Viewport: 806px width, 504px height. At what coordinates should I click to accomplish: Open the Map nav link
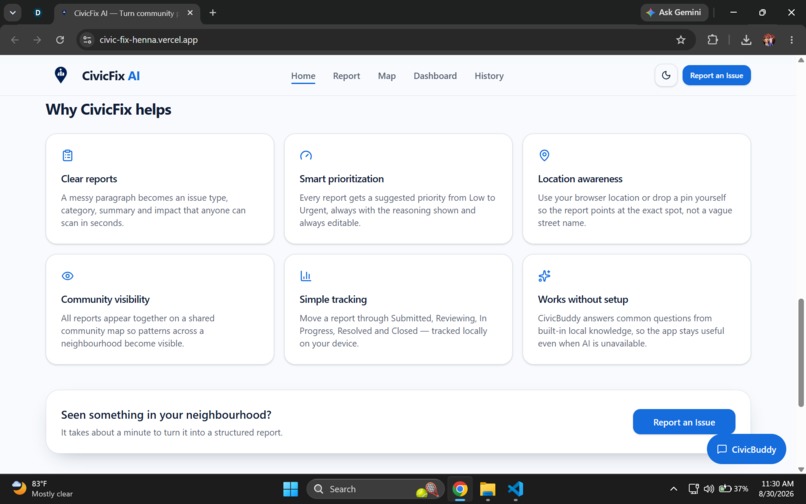387,76
